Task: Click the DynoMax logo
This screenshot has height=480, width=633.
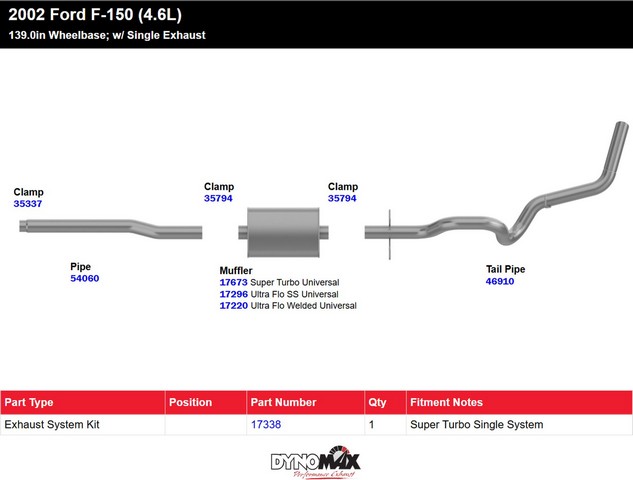Action: tap(316, 462)
